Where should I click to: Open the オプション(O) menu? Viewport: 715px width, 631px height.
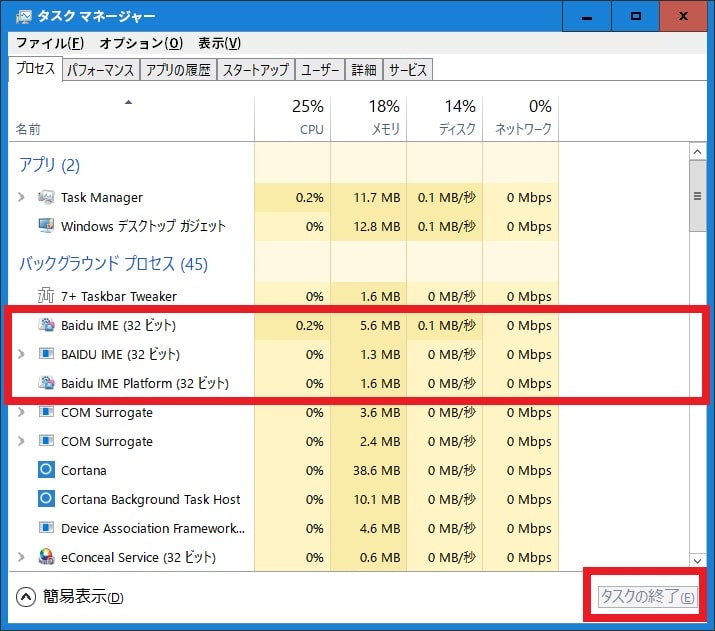[x=141, y=43]
